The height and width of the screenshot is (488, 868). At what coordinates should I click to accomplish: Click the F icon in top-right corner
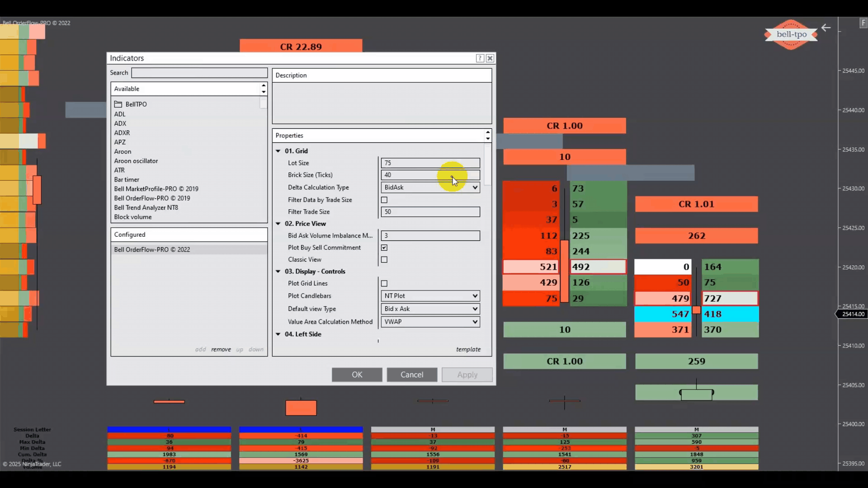(863, 23)
